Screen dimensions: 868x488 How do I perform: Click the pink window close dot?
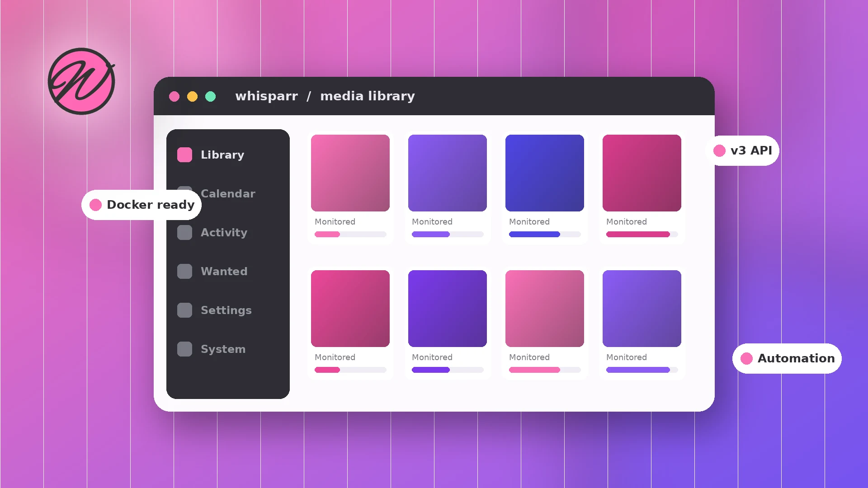tap(174, 96)
